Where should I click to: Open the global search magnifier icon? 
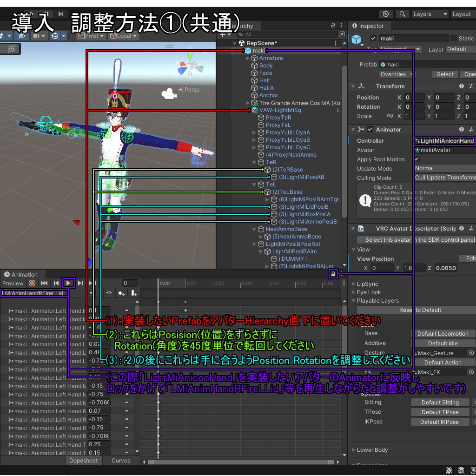(x=402, y=14)
